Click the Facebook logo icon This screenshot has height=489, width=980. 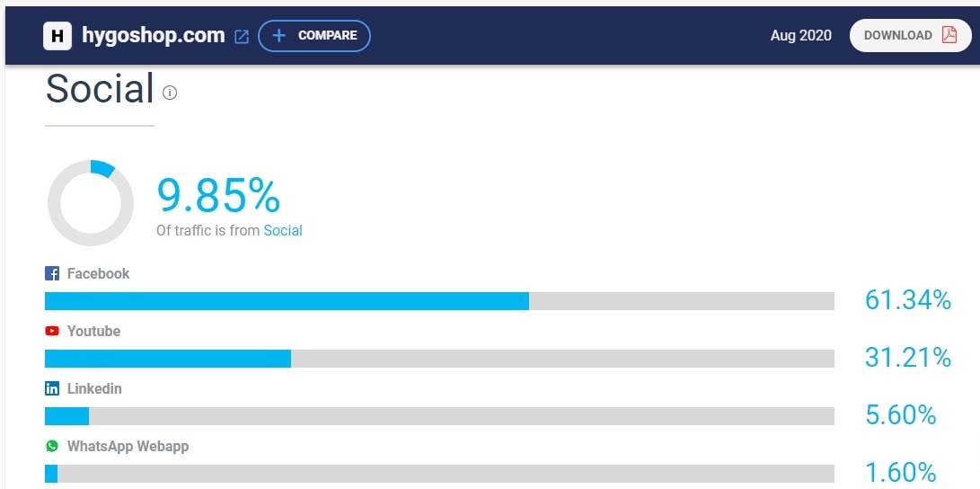coord(52,274)
